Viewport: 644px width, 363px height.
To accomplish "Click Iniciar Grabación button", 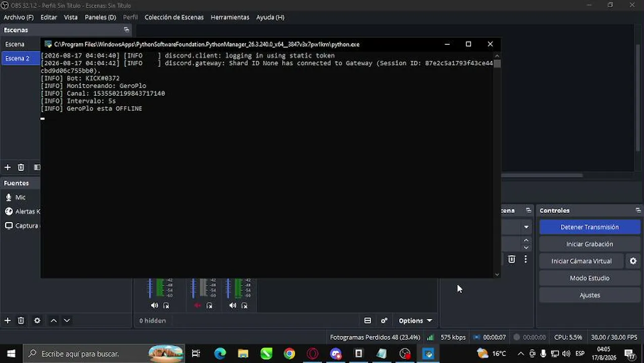I will [x=589, y=244].
